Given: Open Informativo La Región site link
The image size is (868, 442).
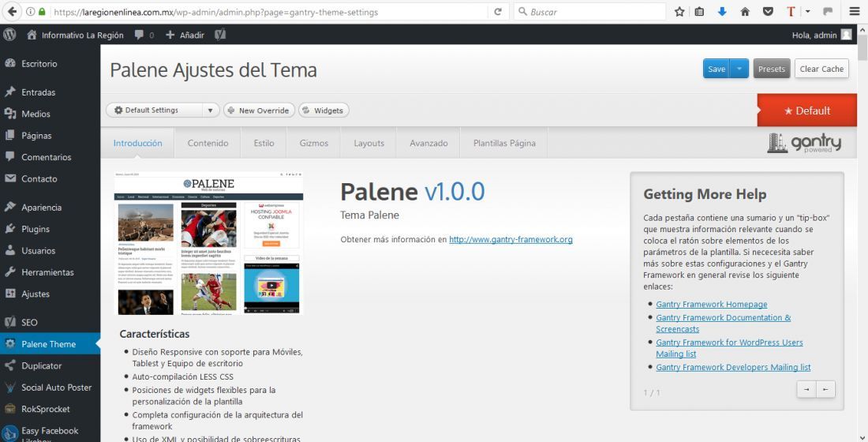Looking at the screenshot, I should pos(75,35).
